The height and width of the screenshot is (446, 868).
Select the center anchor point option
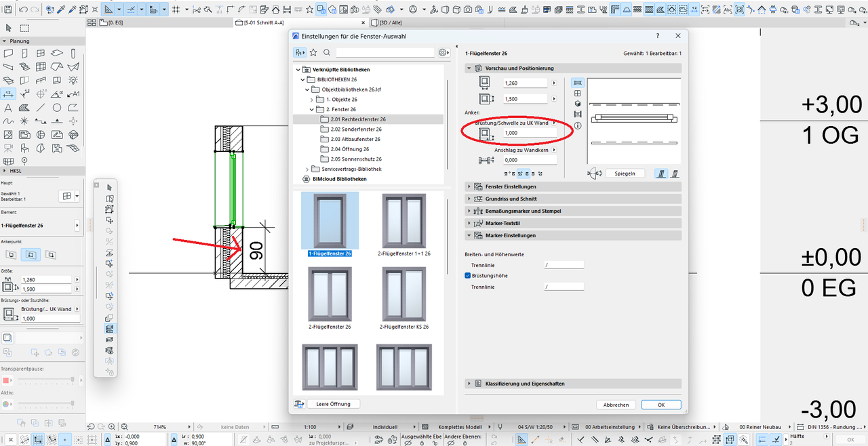[31, 254]
